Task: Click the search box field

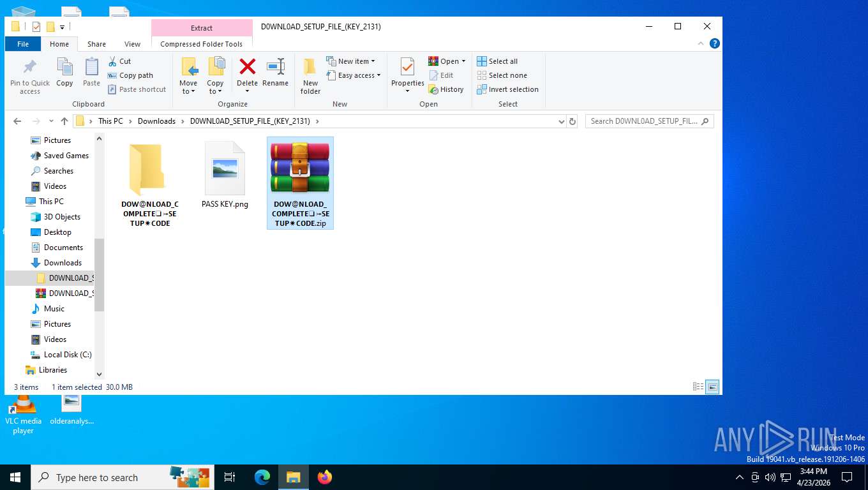Action: click(x=649, y=121)
